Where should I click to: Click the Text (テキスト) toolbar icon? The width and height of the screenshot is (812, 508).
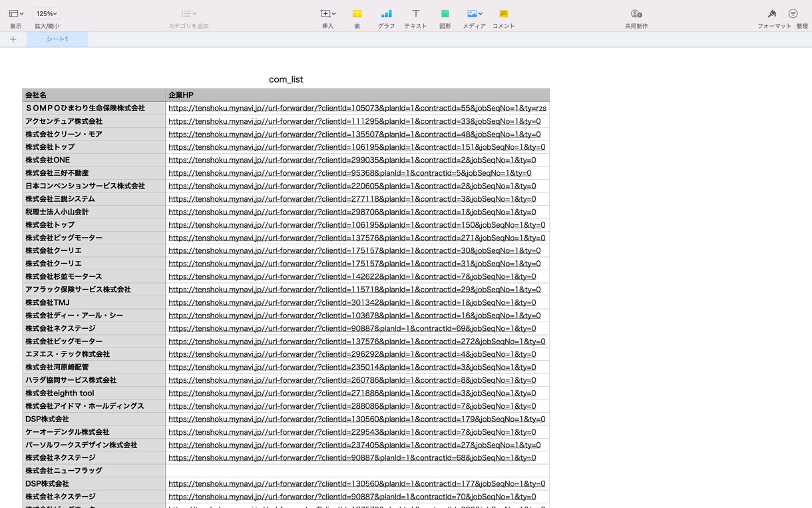(x=415, y=13)
